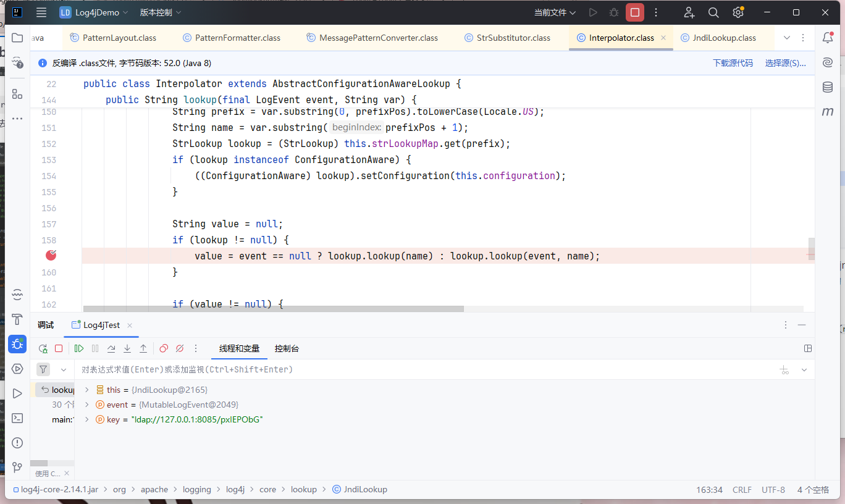Click the 下载源代码 link
Image resolution: width=845 pixels, height=504 pixels.
pos(733,63)
